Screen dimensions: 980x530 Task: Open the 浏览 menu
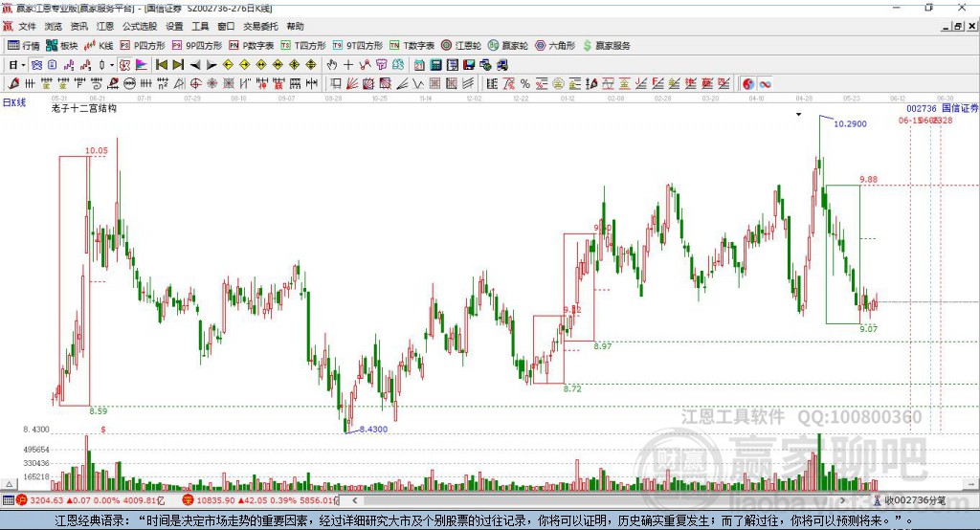[54, 26]
